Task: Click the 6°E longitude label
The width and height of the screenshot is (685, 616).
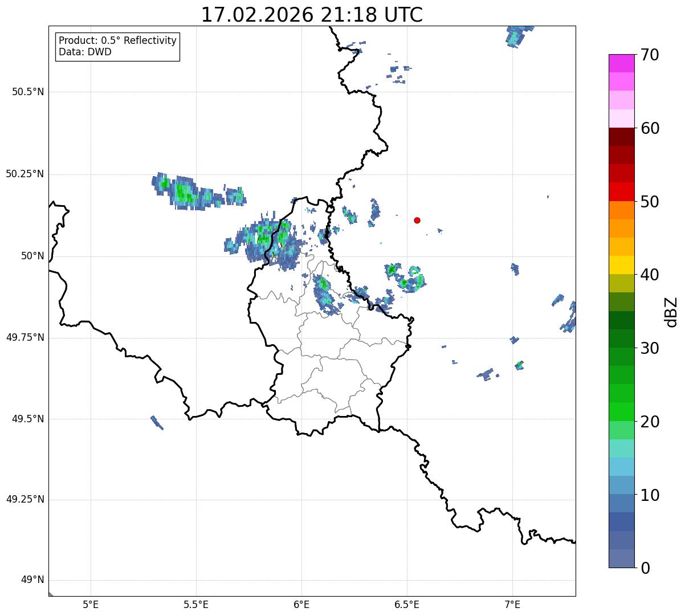Action: tap(301, 604)
